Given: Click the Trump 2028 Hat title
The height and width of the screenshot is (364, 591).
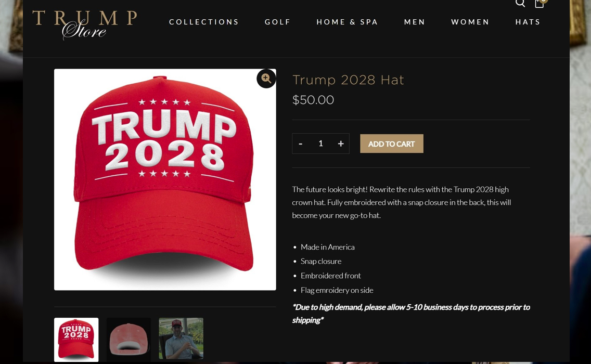Looking at the screenshot, I should click(x=348, y=80).
